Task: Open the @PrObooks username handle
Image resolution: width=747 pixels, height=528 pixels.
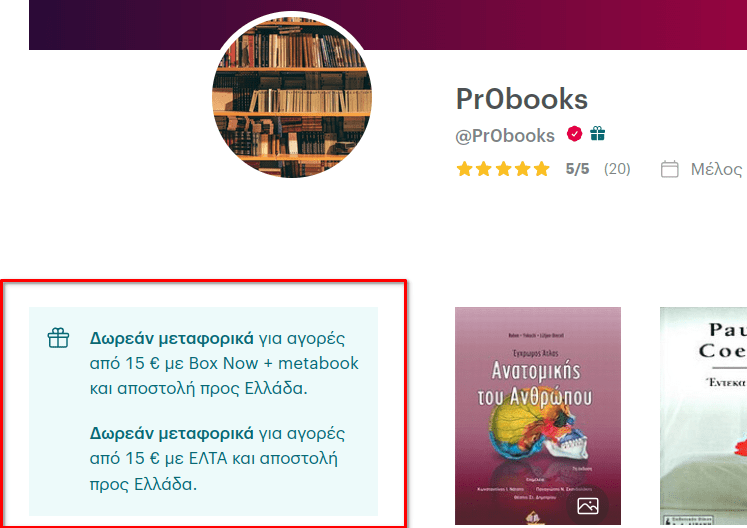Action: 505,136
